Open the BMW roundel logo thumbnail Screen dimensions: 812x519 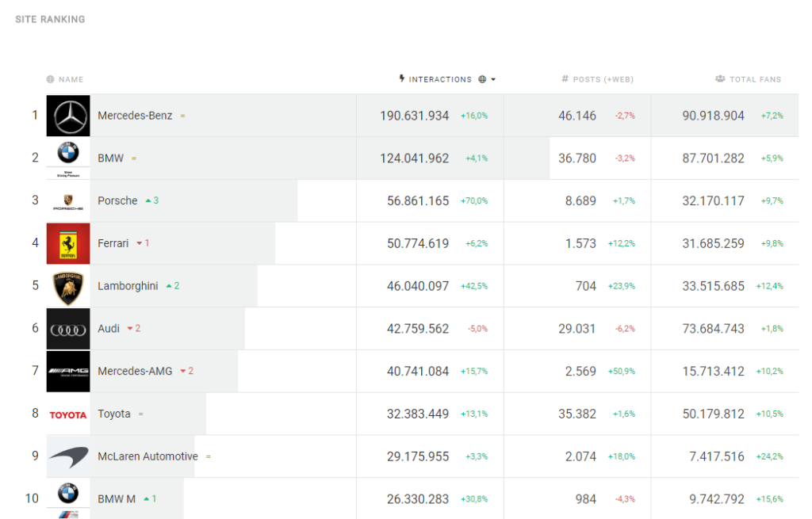[68, 158]
